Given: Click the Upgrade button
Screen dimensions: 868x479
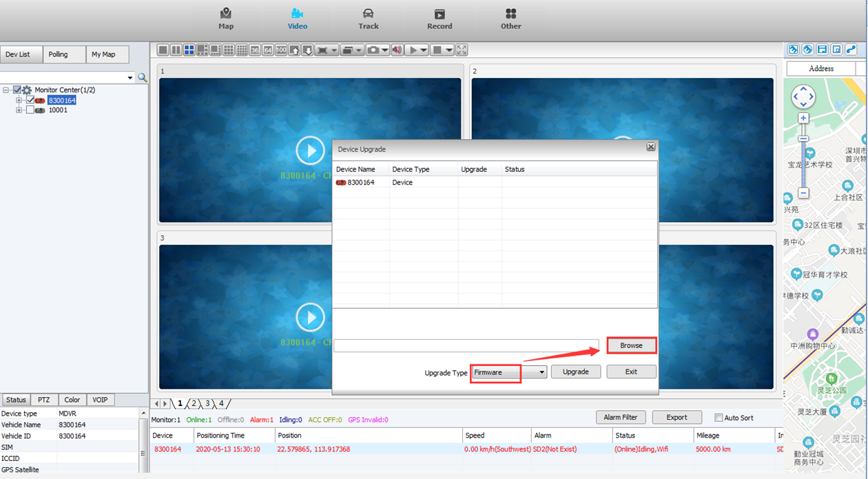Looking at the screenshot, I should tap(576, 371).
